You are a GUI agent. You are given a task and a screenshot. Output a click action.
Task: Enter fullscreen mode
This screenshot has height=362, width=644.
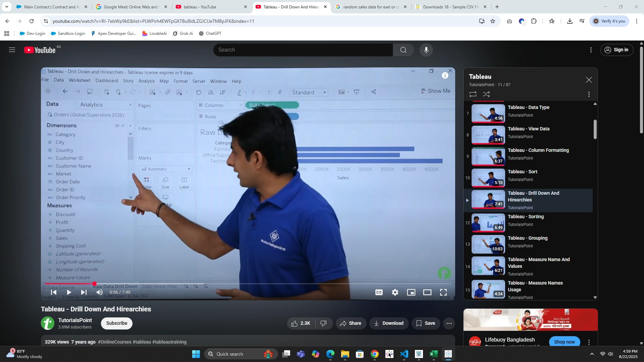click(x=443, y=292)
